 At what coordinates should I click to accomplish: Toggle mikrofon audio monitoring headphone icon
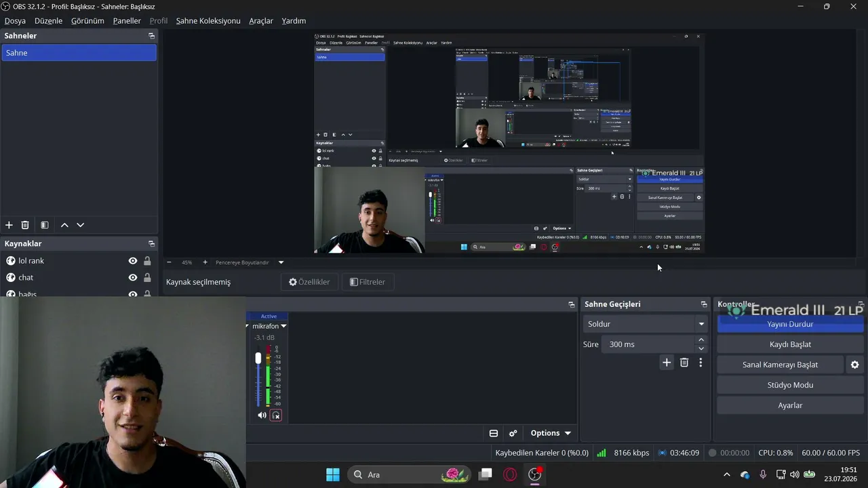point(276,415)
